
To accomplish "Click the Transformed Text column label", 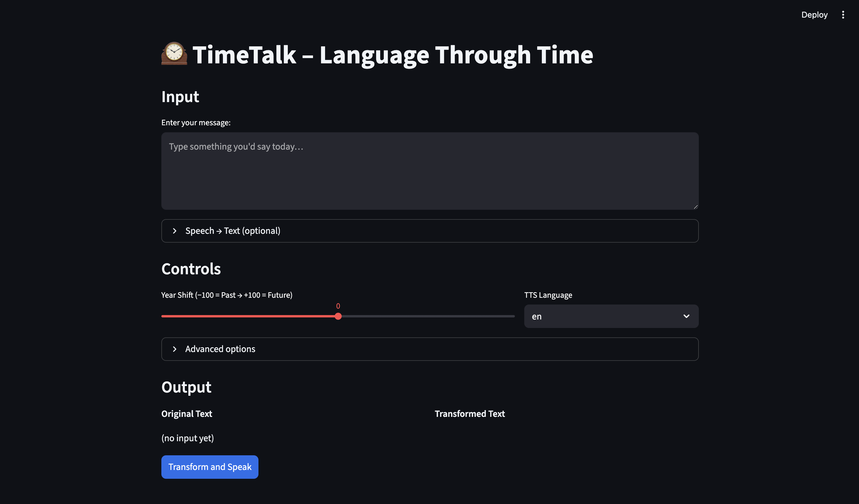I will point(469,414).
